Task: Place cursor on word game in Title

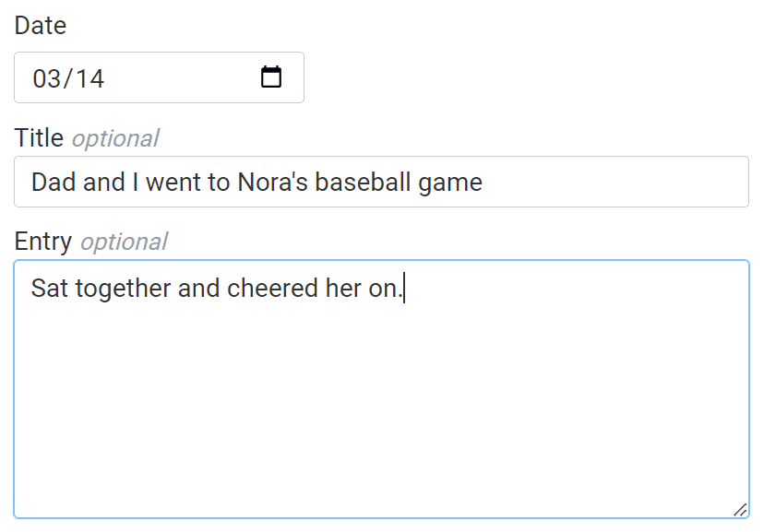Action: coord(450,183)
